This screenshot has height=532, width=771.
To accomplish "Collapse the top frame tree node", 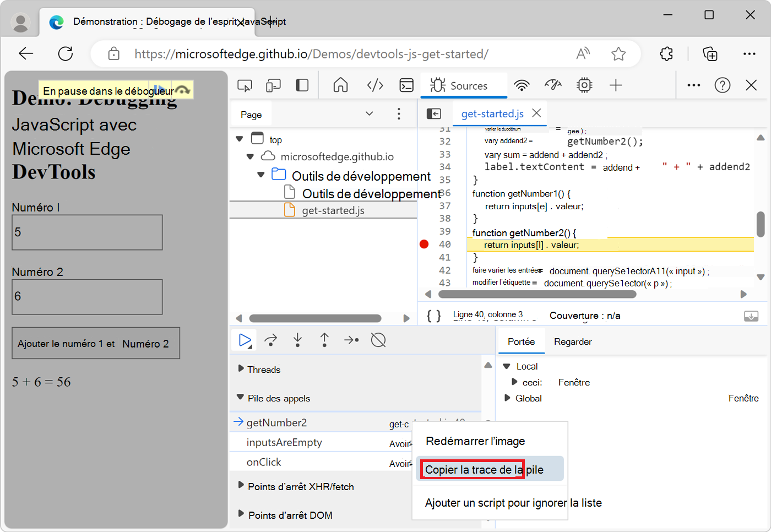I will pyautogui.click(x=240, y=139).
